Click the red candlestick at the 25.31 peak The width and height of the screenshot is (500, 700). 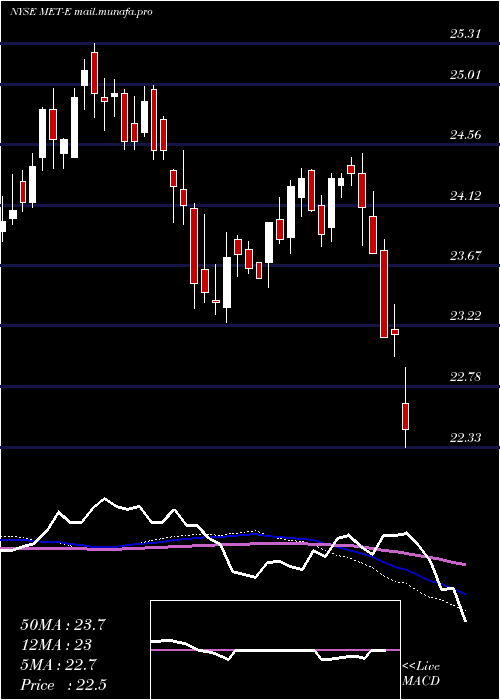pyautogui.click(x=94, y=73)
